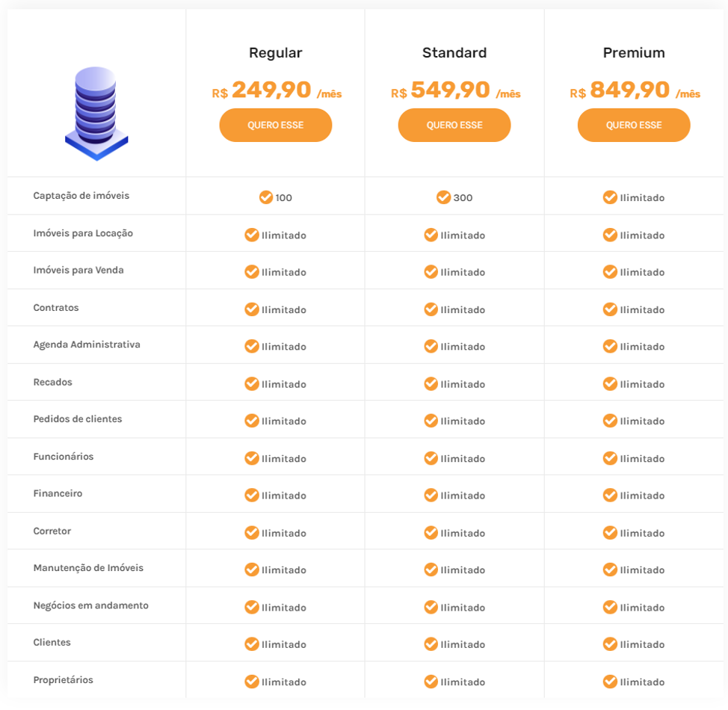Screen dimensions: 728x710
Task: Click the Negócios em andamento row label
Action: coord(90,605)
